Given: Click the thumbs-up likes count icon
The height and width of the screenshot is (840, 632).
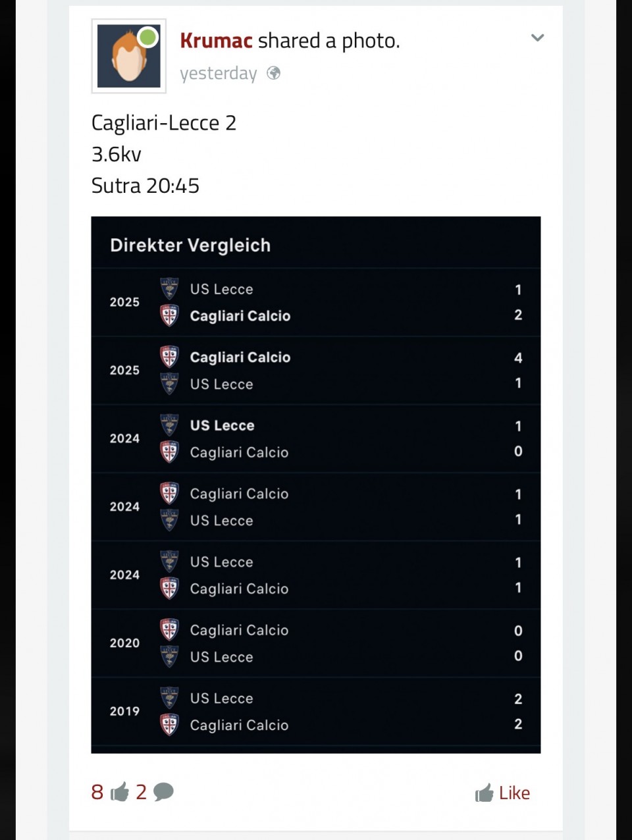Looking at the screenshot, I should tap(120, 792).
